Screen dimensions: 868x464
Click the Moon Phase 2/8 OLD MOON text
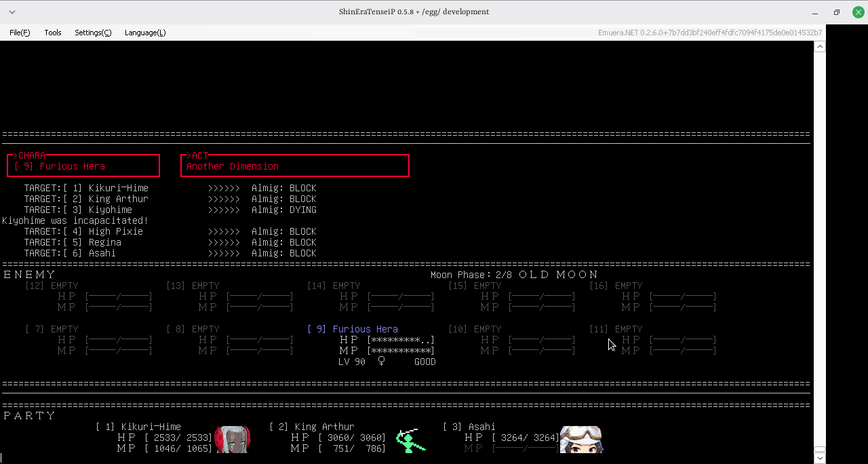515,275
